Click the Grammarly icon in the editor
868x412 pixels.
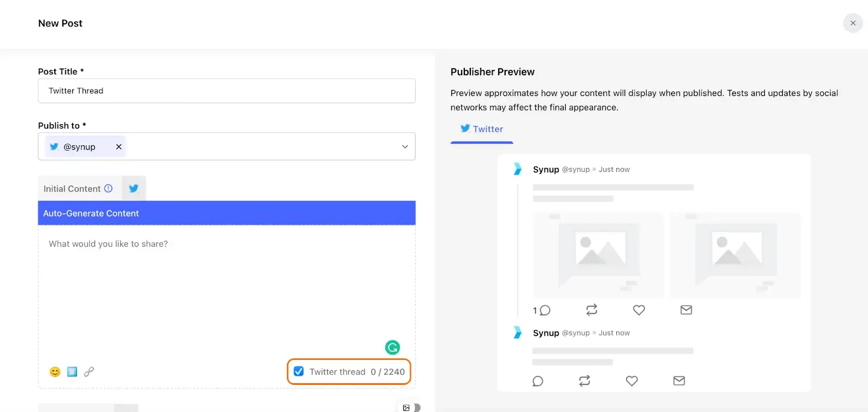(392, 347)
